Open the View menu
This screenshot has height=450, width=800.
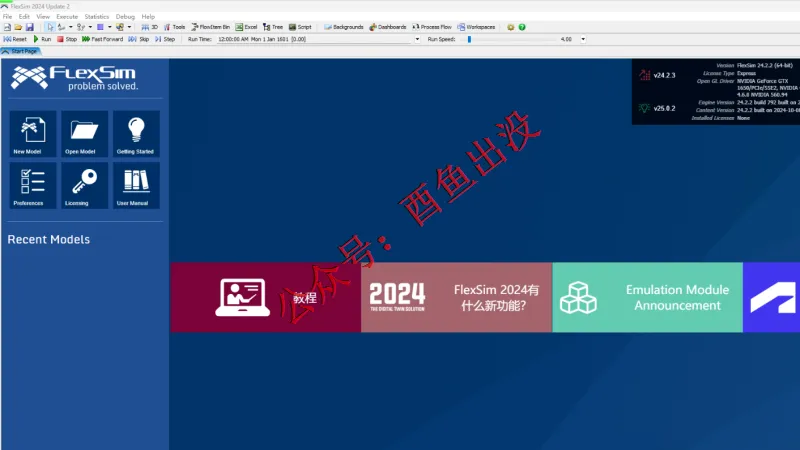click(x=43, y=17)
